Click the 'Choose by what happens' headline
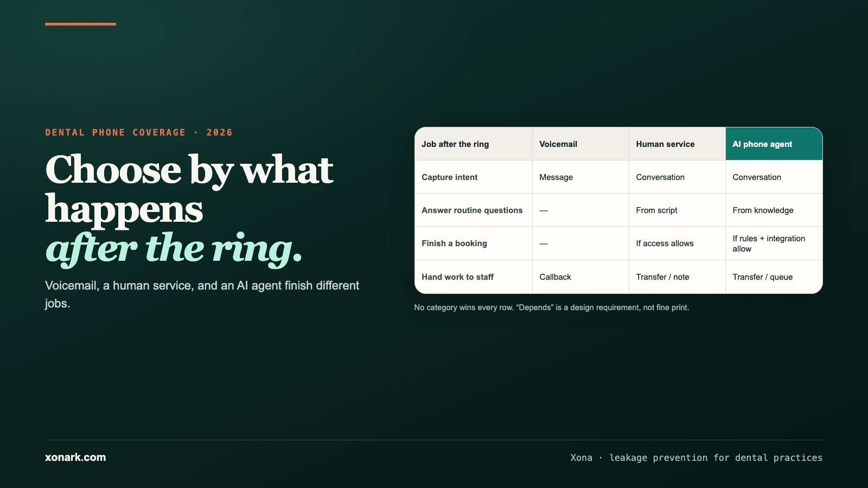Viewport: 868px width, 488px height. pos(189,189)
